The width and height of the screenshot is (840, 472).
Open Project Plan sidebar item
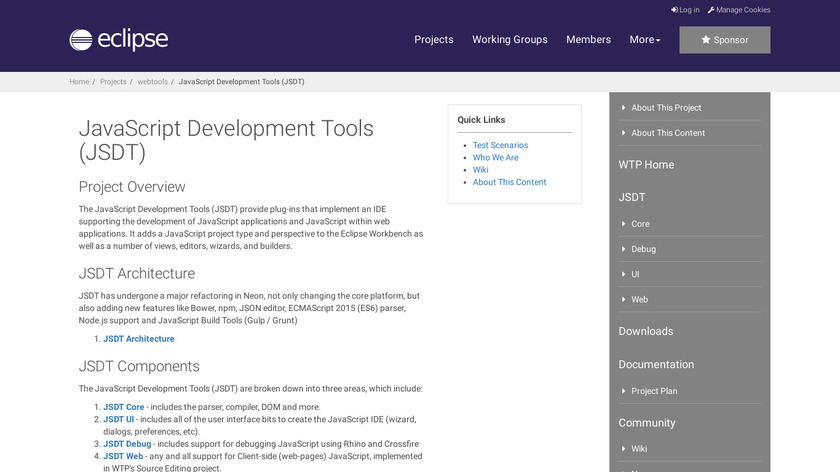coord(690,391)
